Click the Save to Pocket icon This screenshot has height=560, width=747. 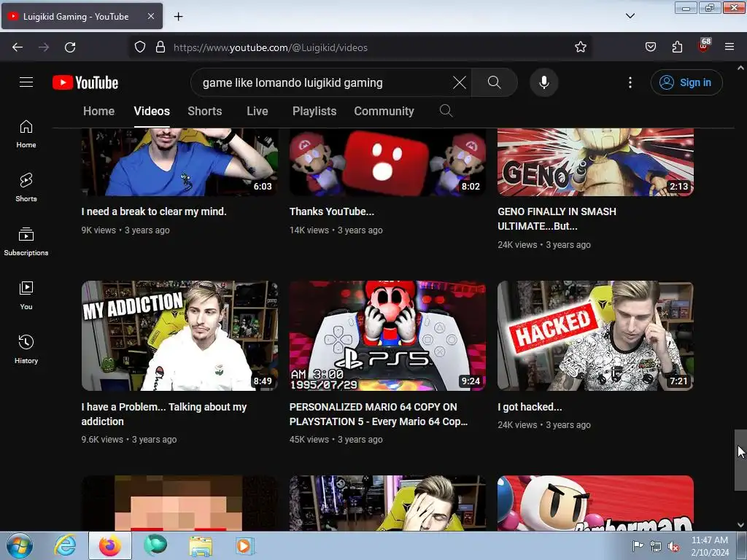[x=651, y=47]
